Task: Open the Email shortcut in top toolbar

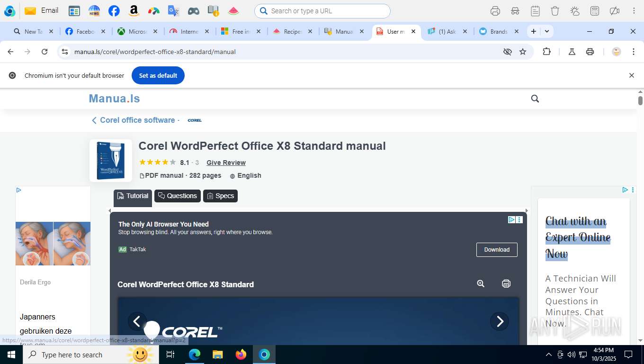Action: click(x=41, y=10)
